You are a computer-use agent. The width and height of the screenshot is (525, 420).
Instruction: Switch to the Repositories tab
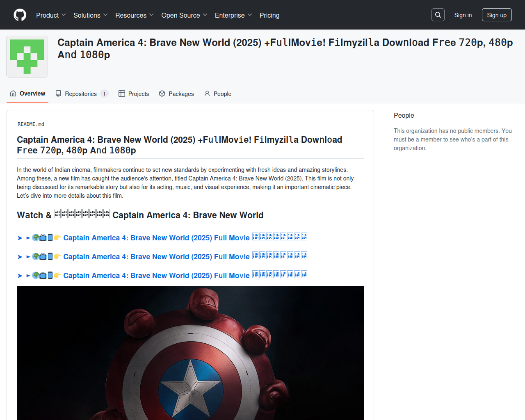[x=81, y=94]
